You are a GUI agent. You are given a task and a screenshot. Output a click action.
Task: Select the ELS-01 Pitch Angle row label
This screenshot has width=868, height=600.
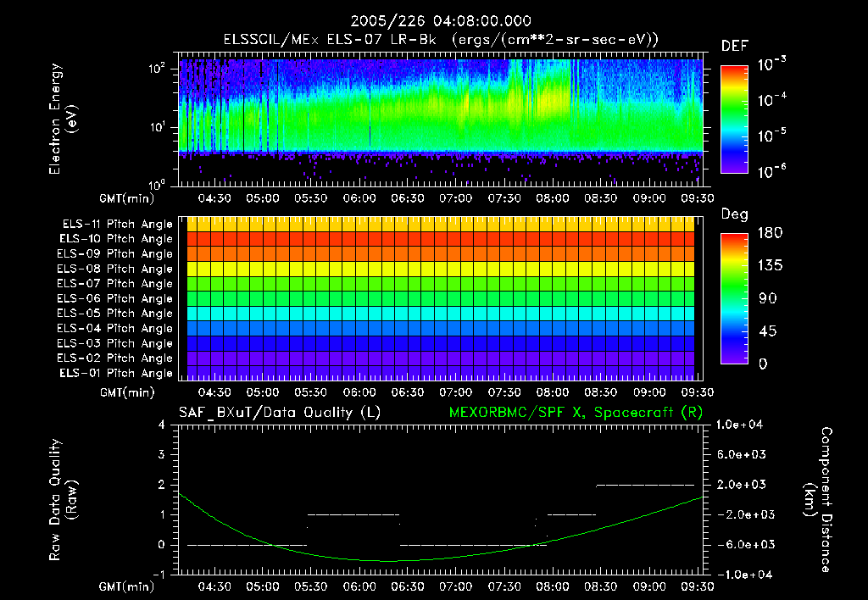[x=116, y=373]
